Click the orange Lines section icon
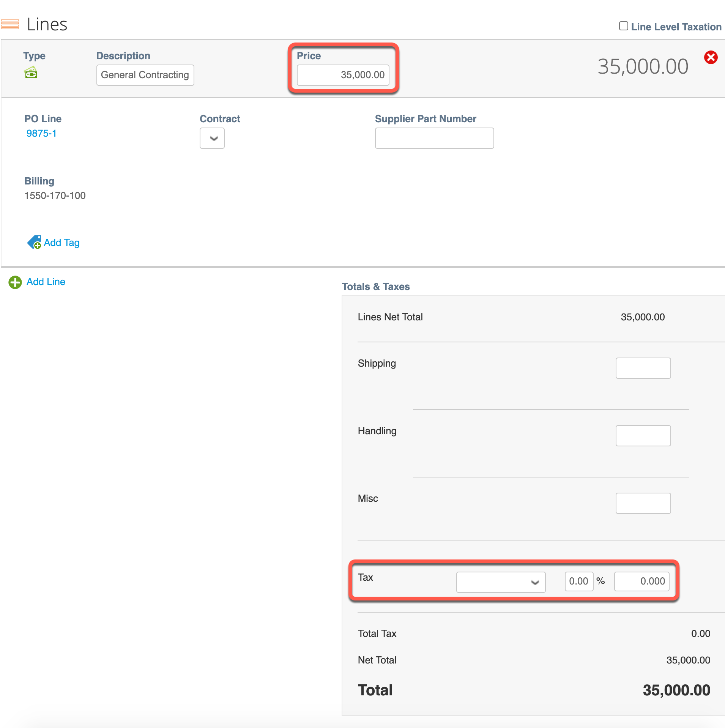This screenshot has width=725, height=728. pyautogui.click(x=10, y=24)
